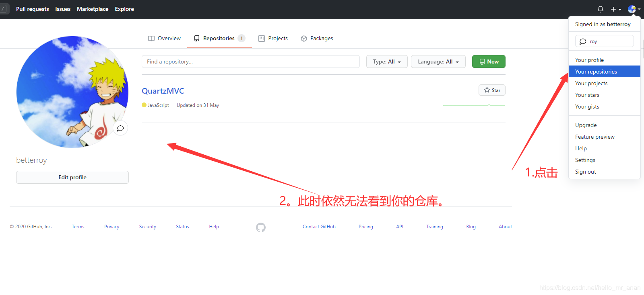Open Pull requests in top navigation
This screenshot has width=644, height=295.
(32, 9)
